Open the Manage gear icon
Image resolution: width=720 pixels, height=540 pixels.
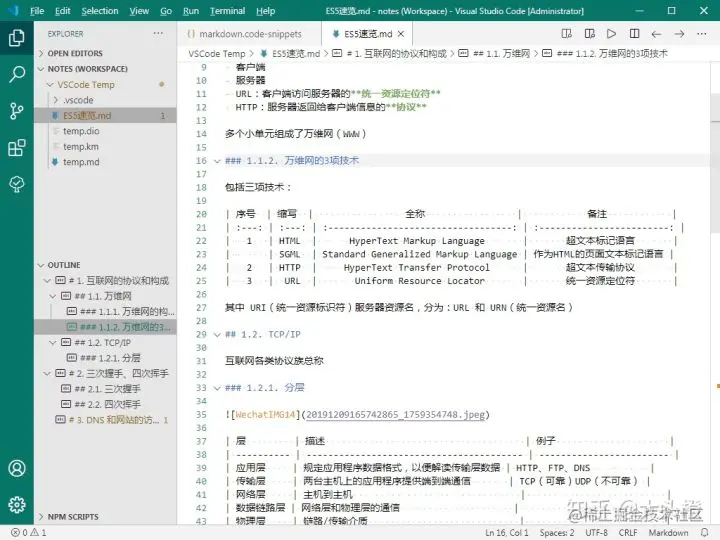(17, 505)
